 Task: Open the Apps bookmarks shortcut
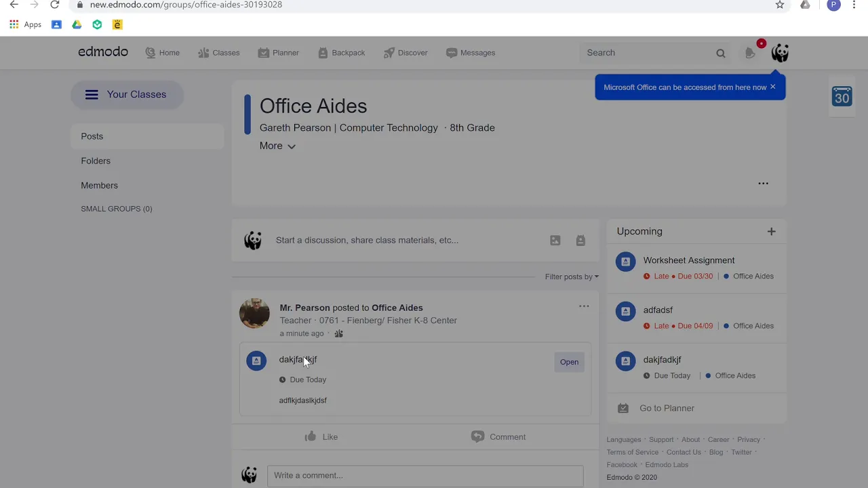click(x=25, y=24)
